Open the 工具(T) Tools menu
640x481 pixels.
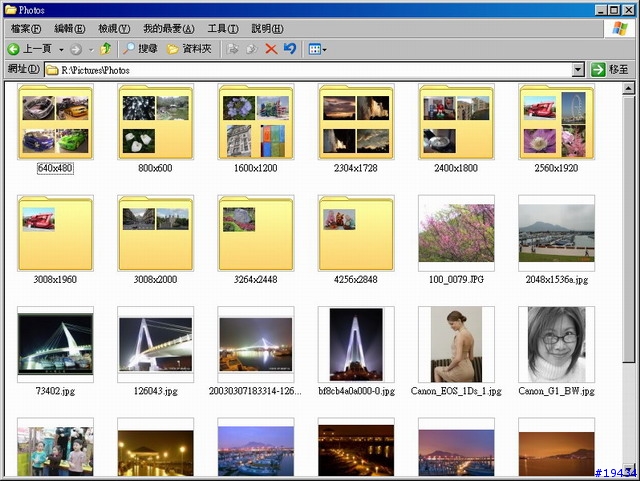coord(223,29)
